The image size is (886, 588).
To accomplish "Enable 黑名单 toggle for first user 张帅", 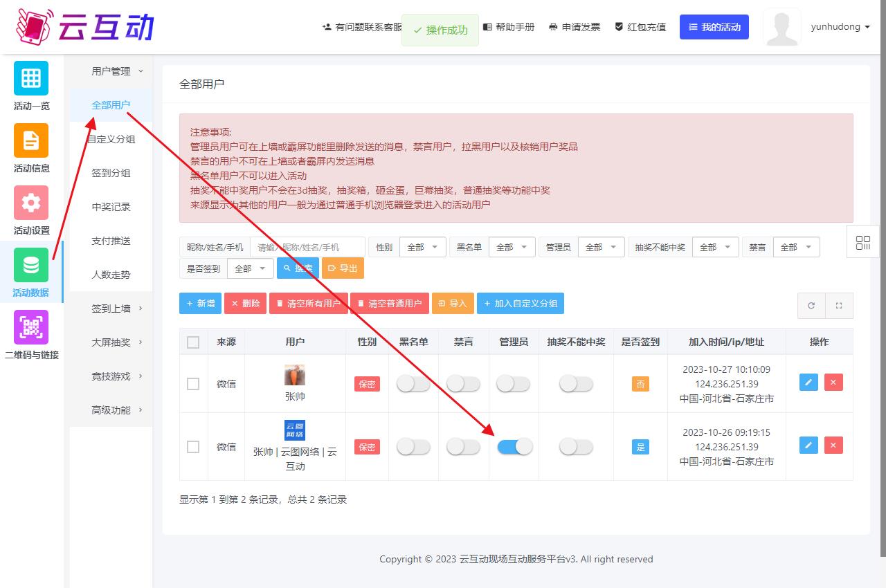I will click(x=413, y=383).
